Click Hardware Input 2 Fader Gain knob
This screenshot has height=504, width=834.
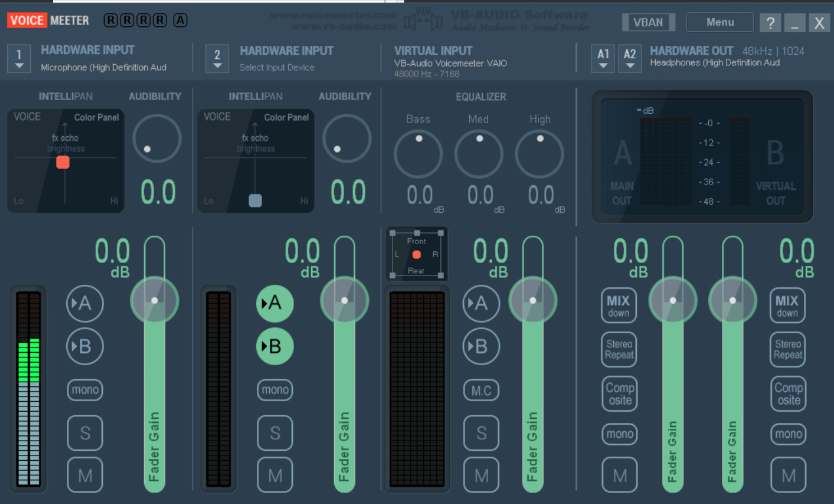(345, 300)
